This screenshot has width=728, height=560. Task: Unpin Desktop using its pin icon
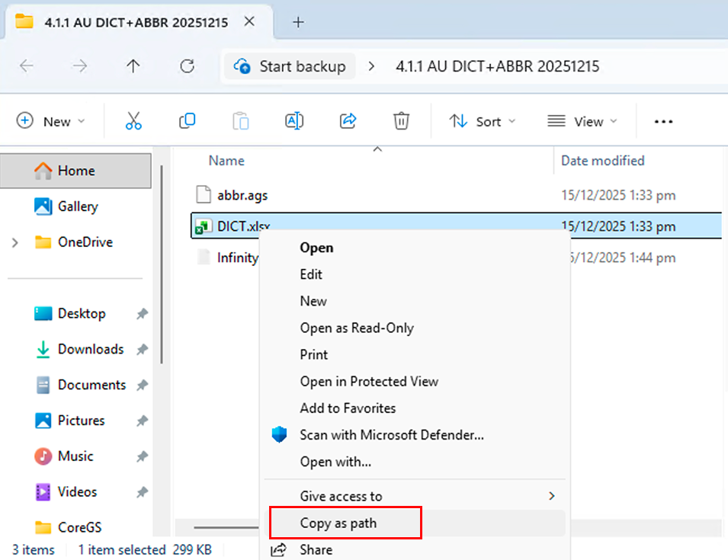pos(142,314)
